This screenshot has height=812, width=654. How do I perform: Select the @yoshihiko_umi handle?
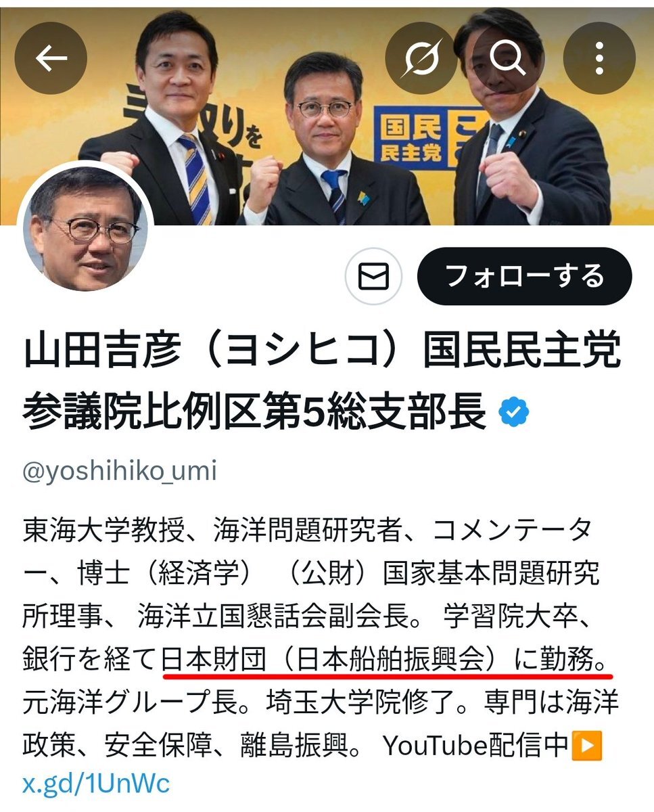coord(120,470)
